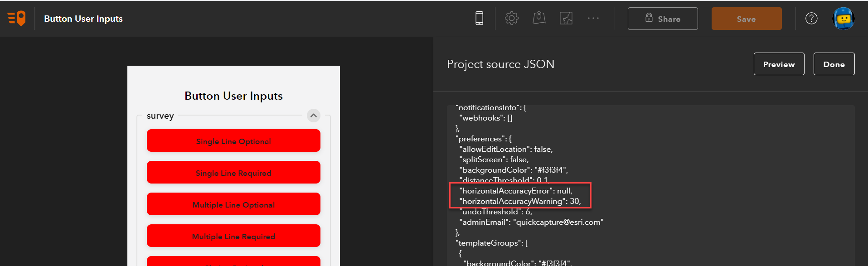Open the user profile avatar
Image resolution: width=868 pixels, height=266 pixels.
click(x=843, y=19)
